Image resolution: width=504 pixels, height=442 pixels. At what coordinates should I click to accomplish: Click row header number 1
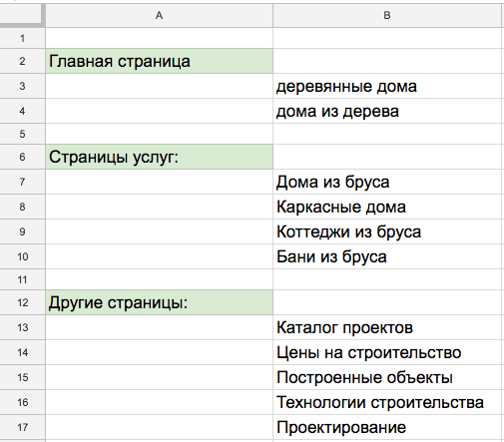pyautogui.click(x=22, y=38)
